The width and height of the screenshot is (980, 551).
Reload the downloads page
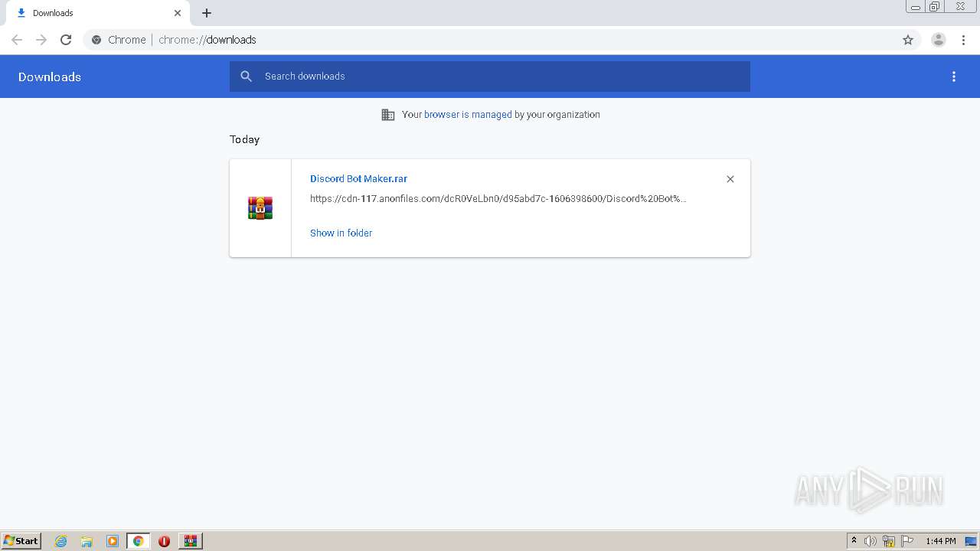pos(66,40)
